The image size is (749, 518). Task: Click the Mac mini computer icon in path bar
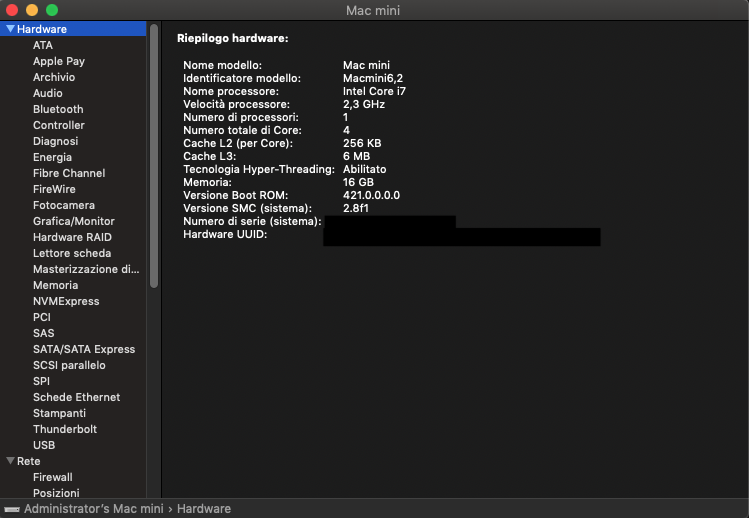[x=12, y=509]
